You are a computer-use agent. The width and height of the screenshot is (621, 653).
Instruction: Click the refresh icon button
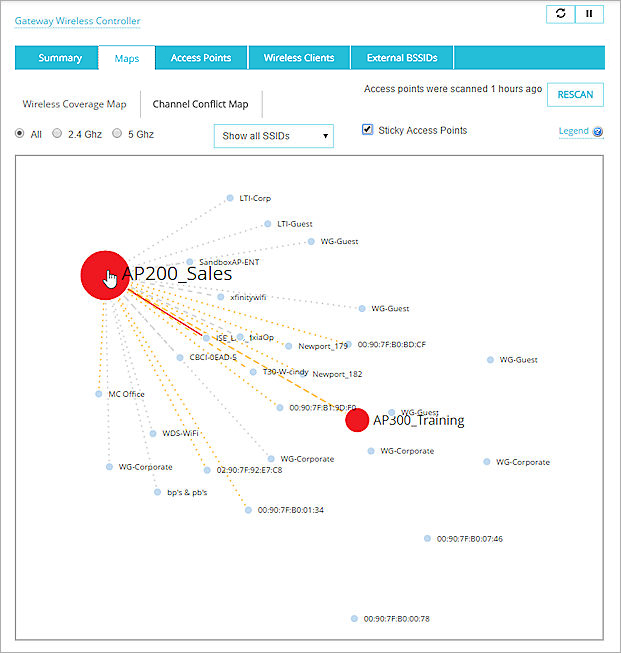(560, 14)
